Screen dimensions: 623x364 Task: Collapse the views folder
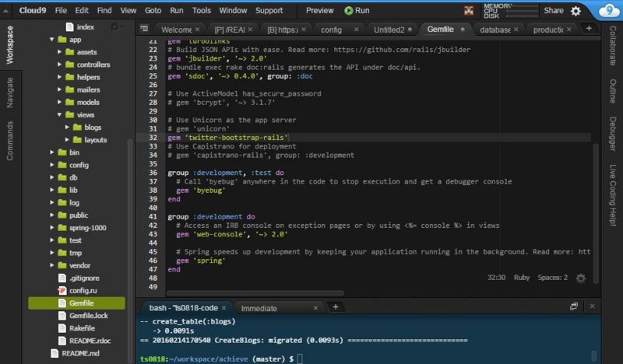[x=59, y=114]
